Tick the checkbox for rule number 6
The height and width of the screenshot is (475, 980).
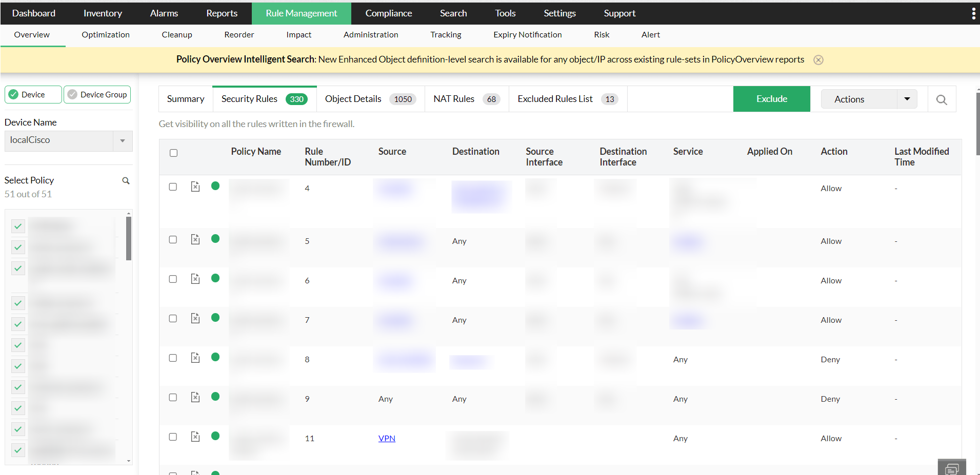173,279
